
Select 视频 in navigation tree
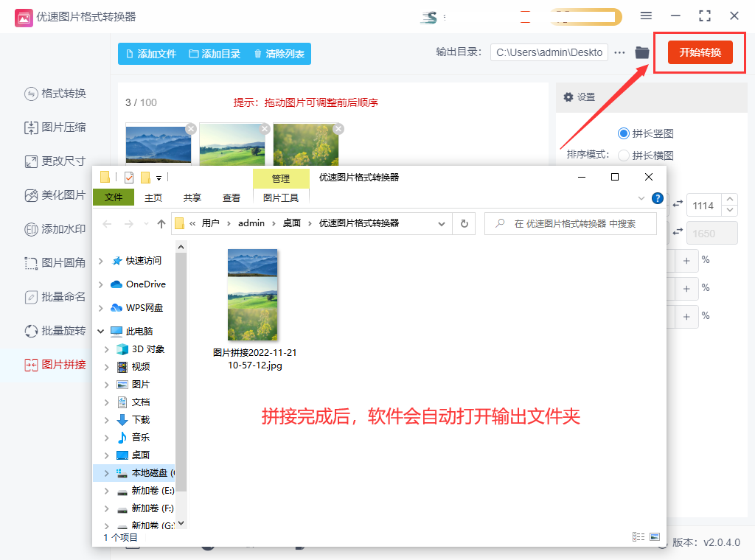point(140,367)
